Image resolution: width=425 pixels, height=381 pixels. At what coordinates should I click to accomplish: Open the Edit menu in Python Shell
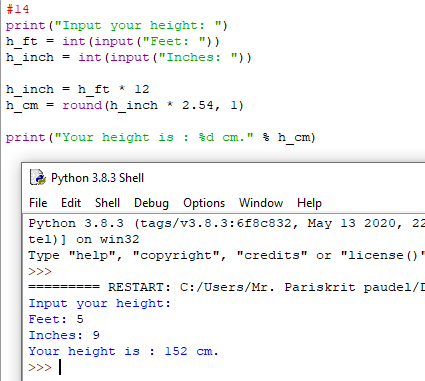pyautogui.click(x=71, y=203)
